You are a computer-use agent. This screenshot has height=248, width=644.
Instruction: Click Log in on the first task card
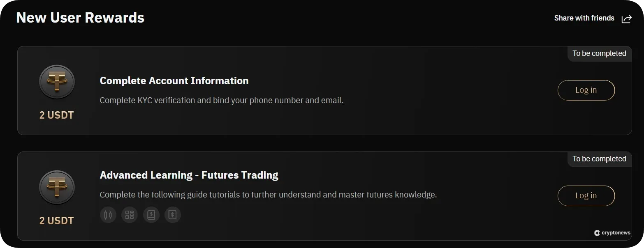(586, 90)
